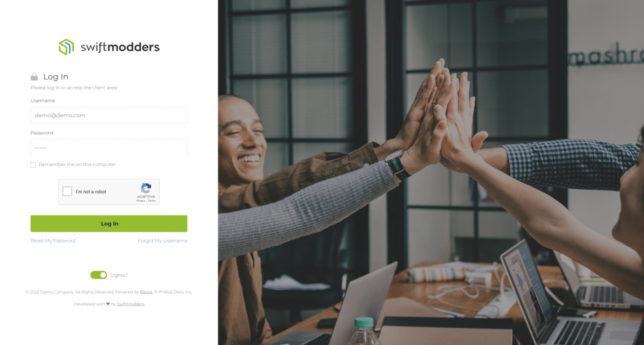Click the heart icon in the footer
The width and height of the screenshot is (644, 345).
[108, 304]
